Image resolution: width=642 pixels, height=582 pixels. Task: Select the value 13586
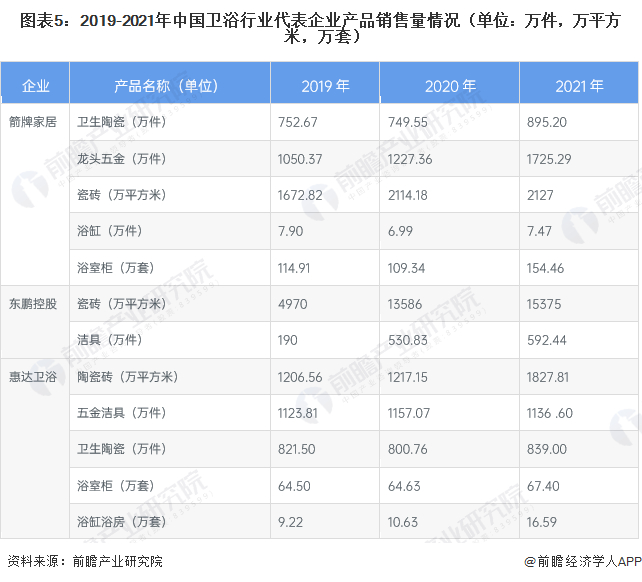[405, 304]
